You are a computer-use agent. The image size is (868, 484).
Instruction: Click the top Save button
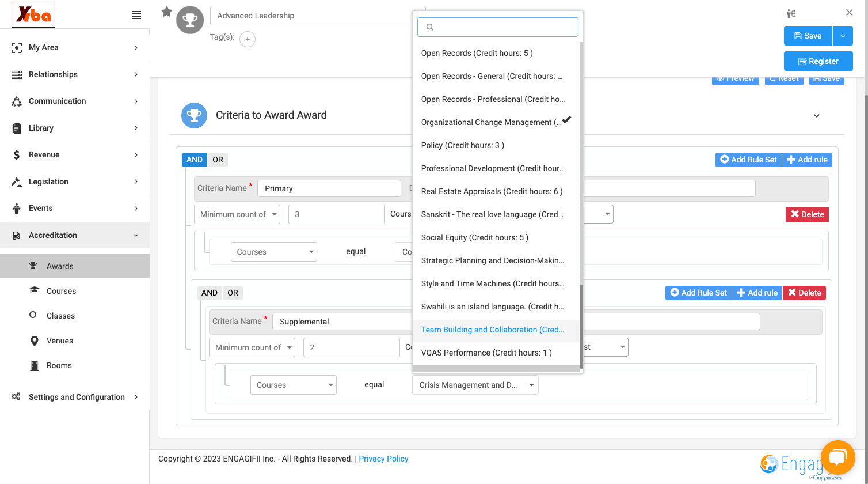[x=808, y=36]
